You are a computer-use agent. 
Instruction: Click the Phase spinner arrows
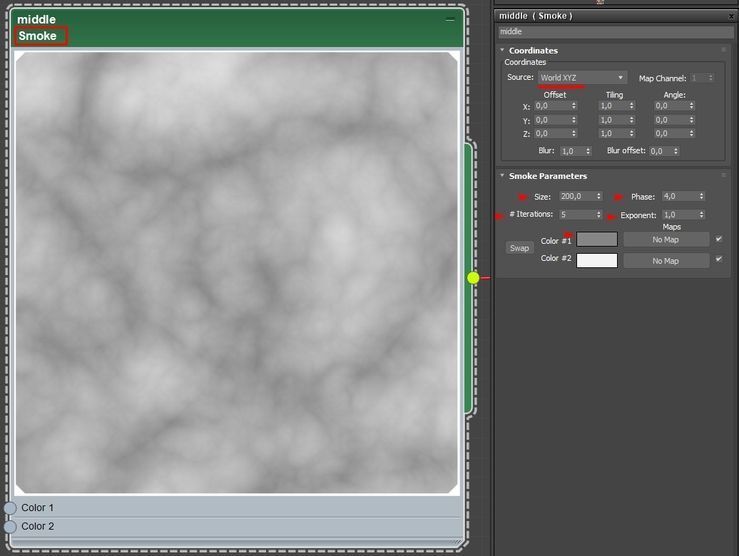pos(701,196)
